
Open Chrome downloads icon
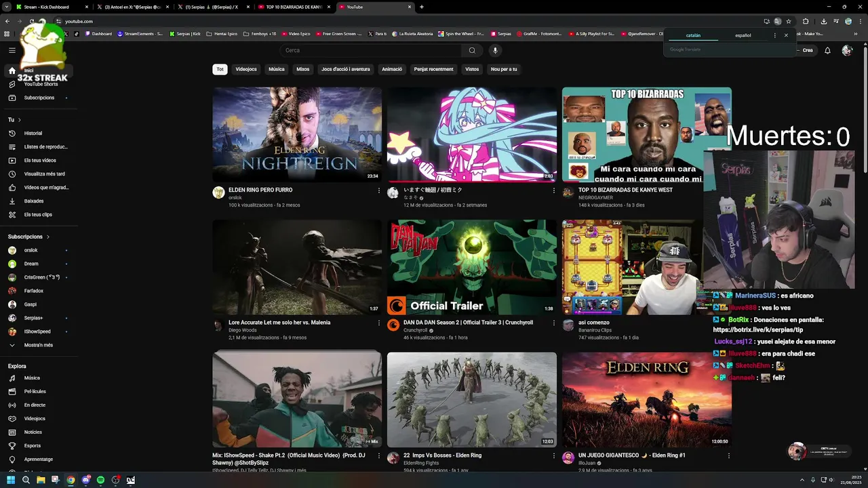pos(823,21)
